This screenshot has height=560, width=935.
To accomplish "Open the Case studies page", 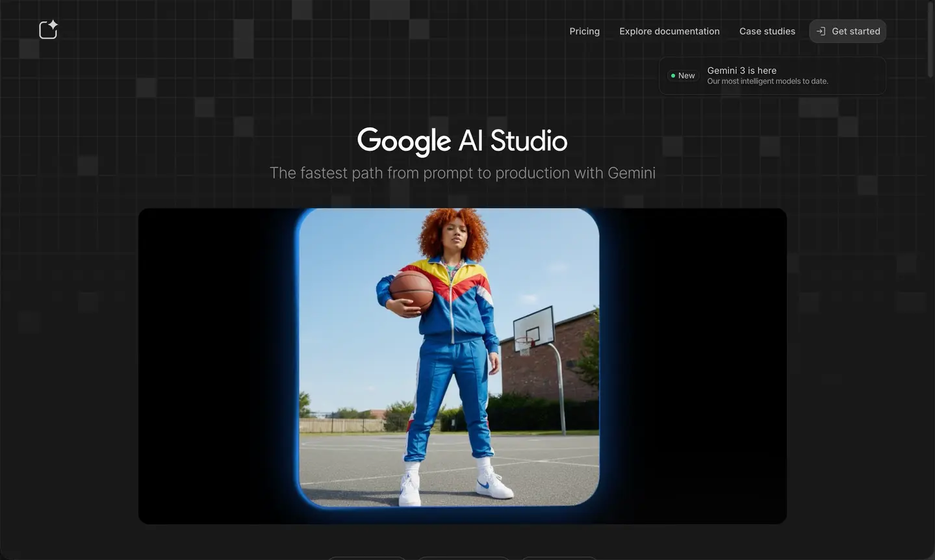I will (767, 31).
